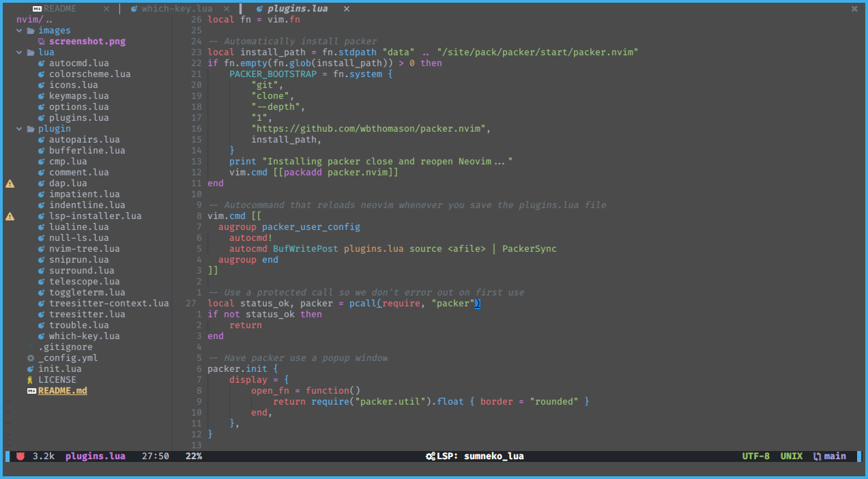Viewport: 868px width, 479px height.
Task: Close the plugins.lua buffer tab
Action: click(347, 9)
